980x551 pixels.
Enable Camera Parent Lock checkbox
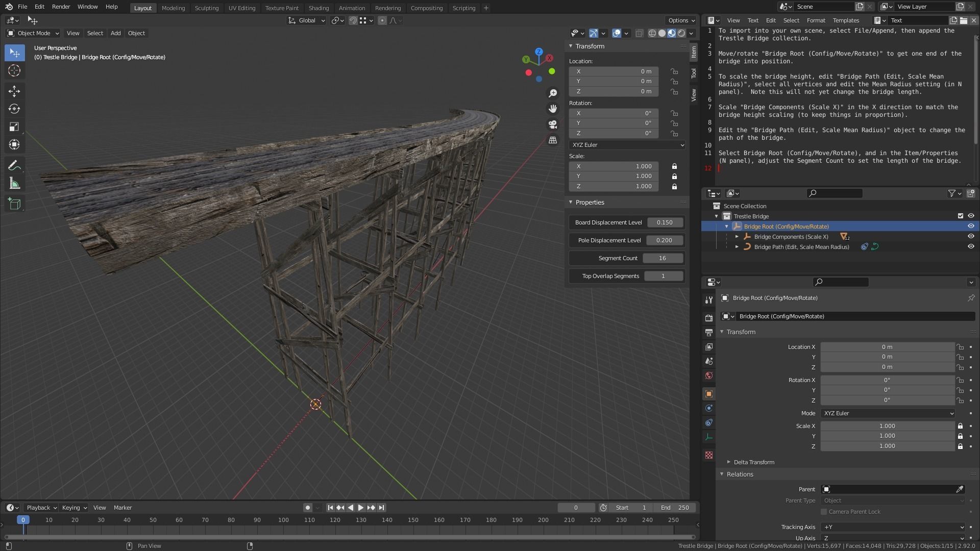824,512
